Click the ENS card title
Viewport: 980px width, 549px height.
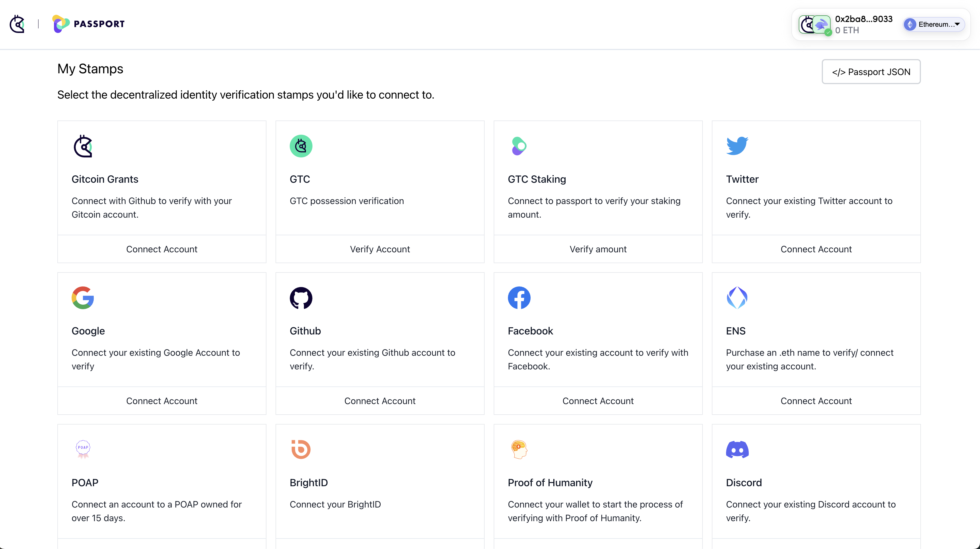point(735,331)
